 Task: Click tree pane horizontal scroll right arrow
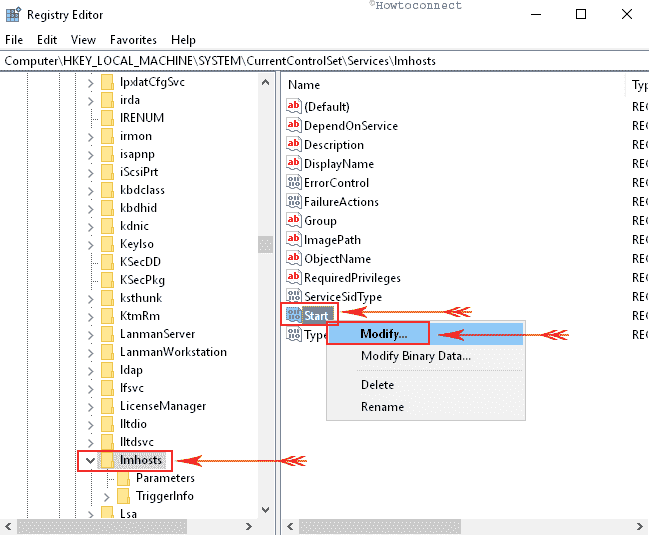click(249, 526)
